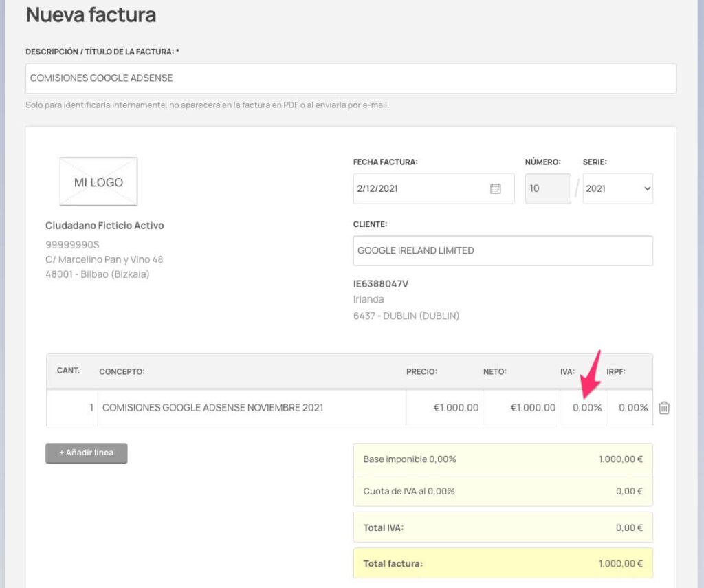Change the IRPF percentage cell
Viewport: 704px width, 588px height.
(x=630, y=408)
